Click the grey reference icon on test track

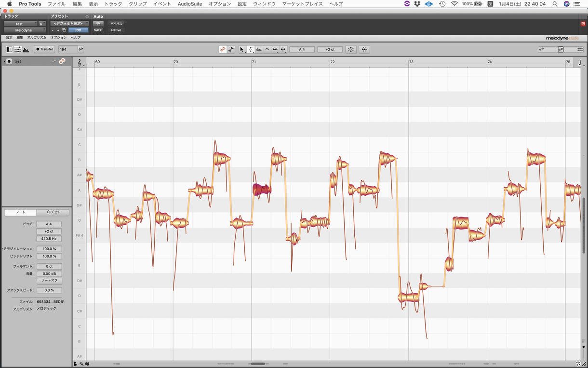coord(54,61)
